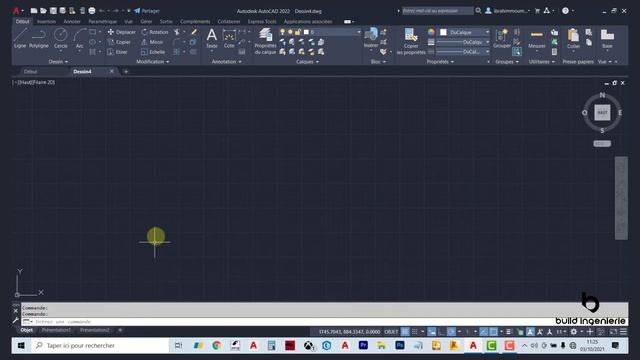Click the object color white swatch
The height and width of the screenshot is (360, 640).
443,32
